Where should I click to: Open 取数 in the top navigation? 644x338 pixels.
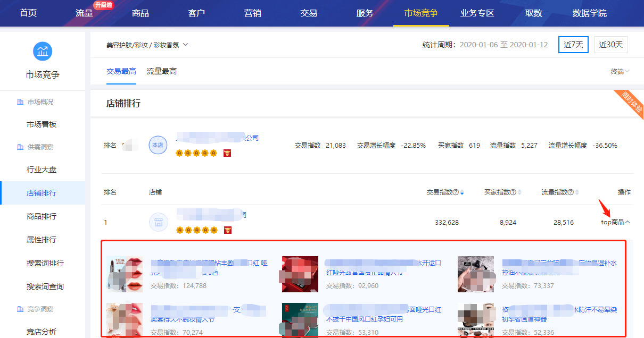tap(533, 13)
